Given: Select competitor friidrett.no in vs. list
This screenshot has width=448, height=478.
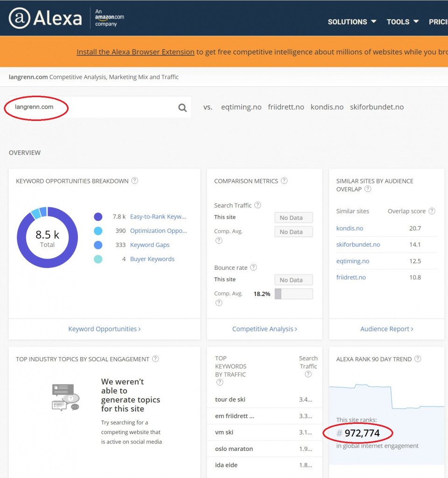Looking at the screenshot, I should pyautogui.click(x=286, y=107).
